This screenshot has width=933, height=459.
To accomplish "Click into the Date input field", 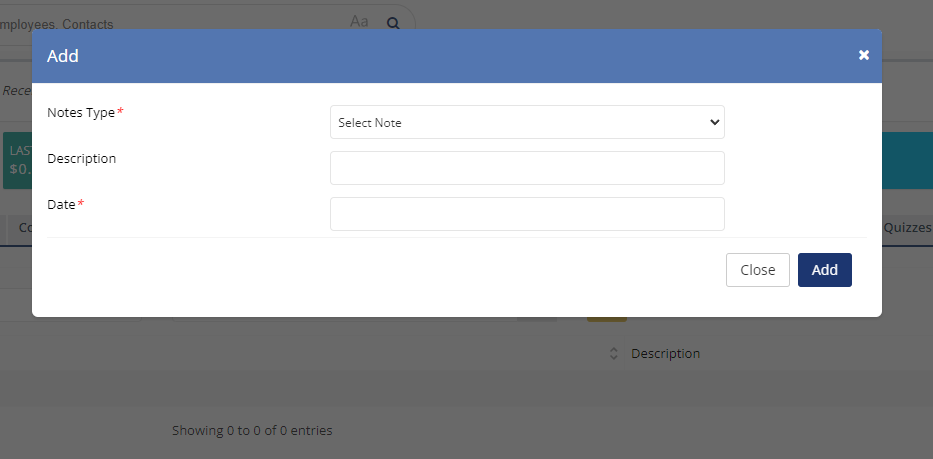I will coord(527,214).
